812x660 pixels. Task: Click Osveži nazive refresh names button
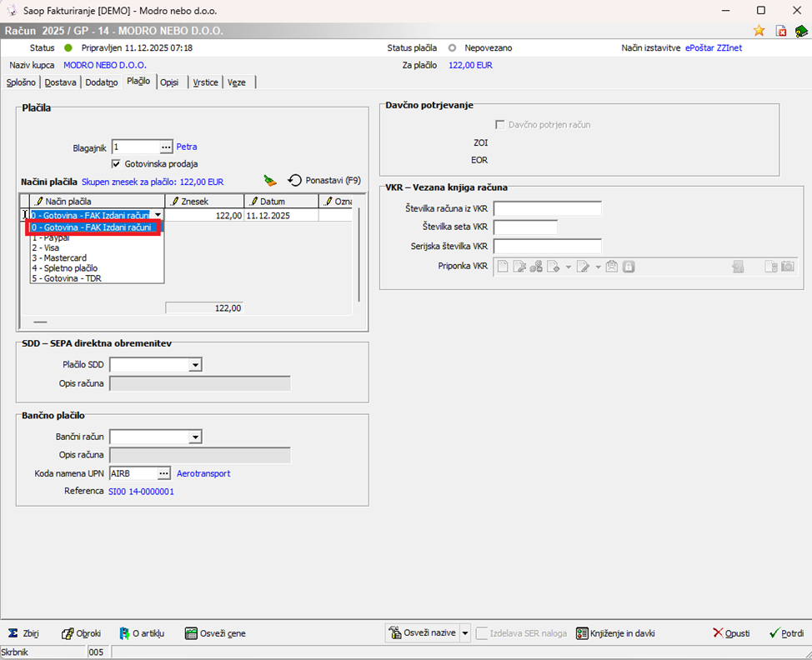pyautogui.click(x=423, y=632)
